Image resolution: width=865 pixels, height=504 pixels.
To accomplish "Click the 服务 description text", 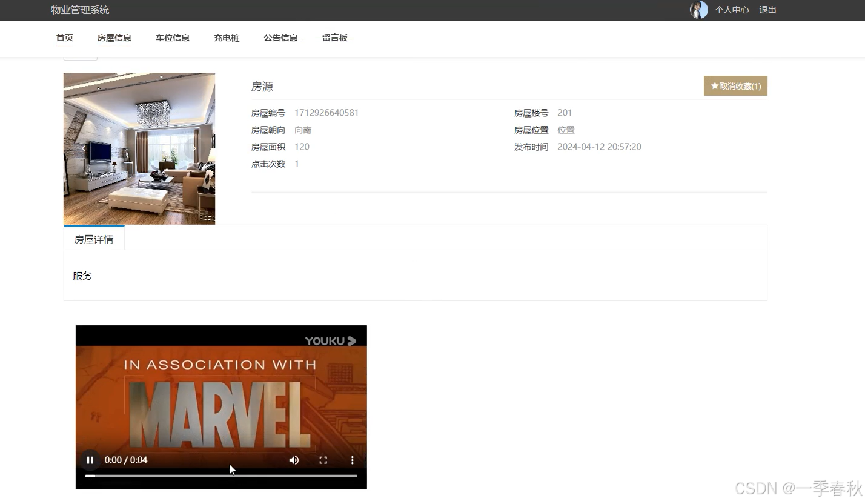I will [82, 276].
